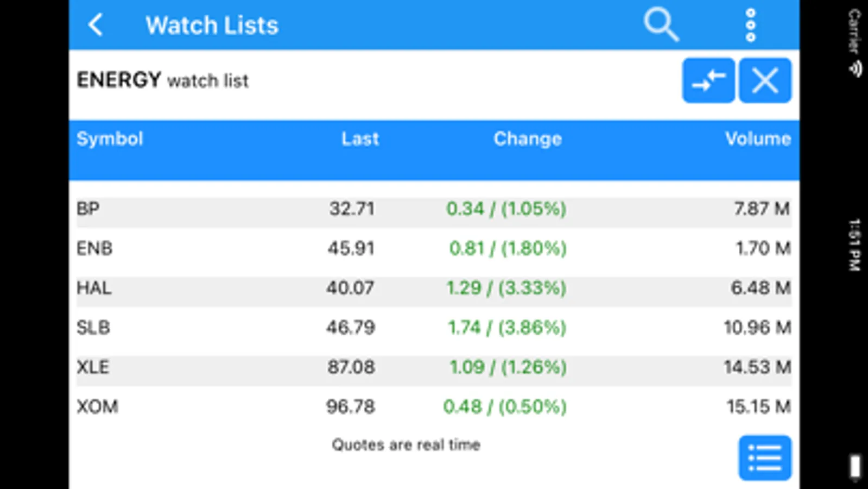Tap the swap arrows button
The height and width of the screenshot is (489, 868).
[x=708, y=81]
